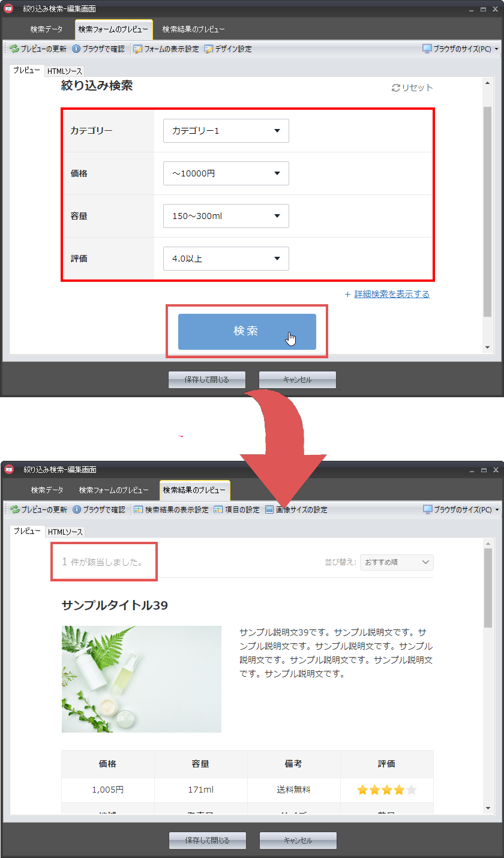Switch to '検索結果のプレビュー' tab in top window

[193, 29]
